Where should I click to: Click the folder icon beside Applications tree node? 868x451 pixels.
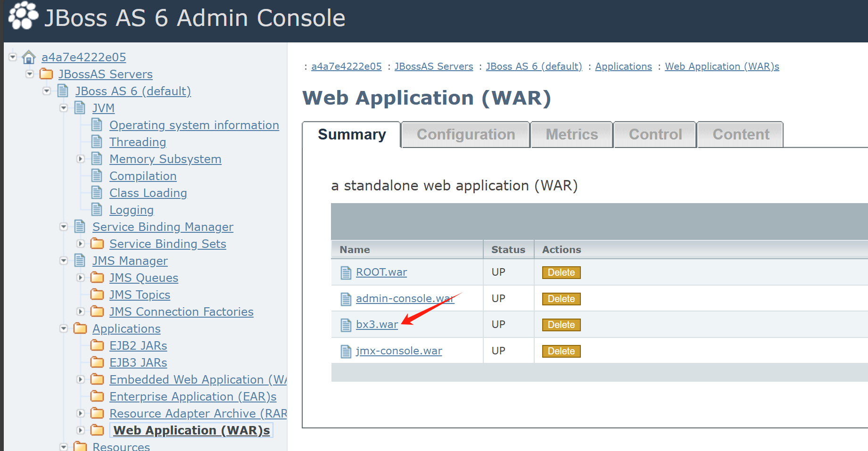80,328
